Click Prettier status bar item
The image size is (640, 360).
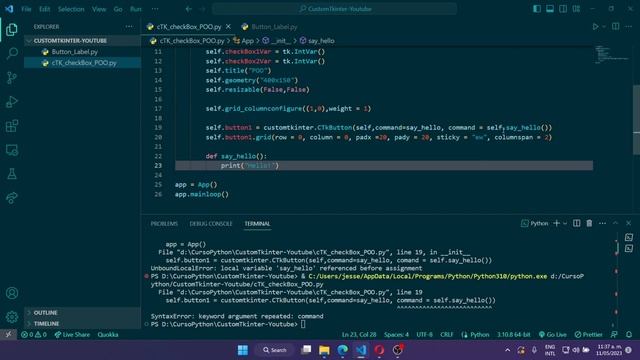click(x=588, y=335)
